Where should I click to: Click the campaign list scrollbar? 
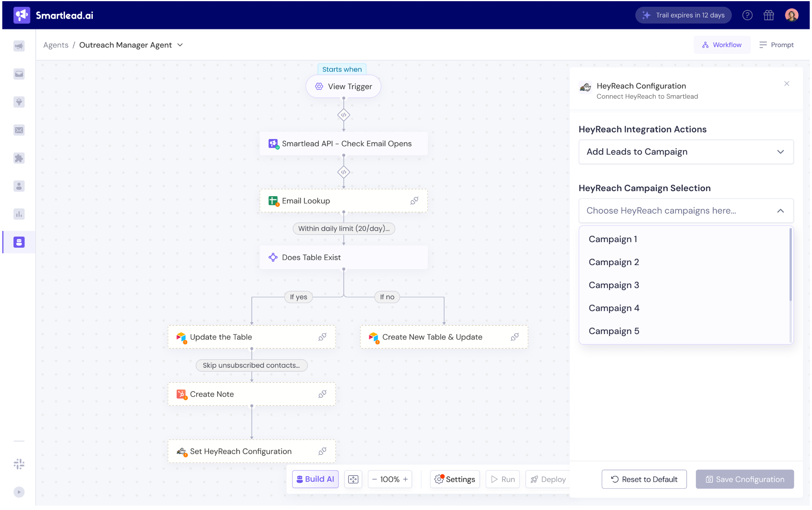(x=790, y=265)
